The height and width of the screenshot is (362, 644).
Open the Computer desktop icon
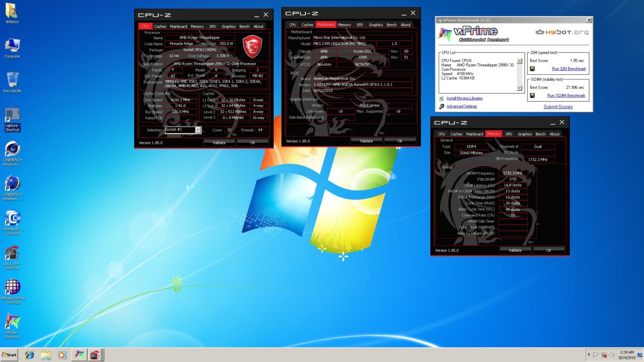click(x=12, y=48)
